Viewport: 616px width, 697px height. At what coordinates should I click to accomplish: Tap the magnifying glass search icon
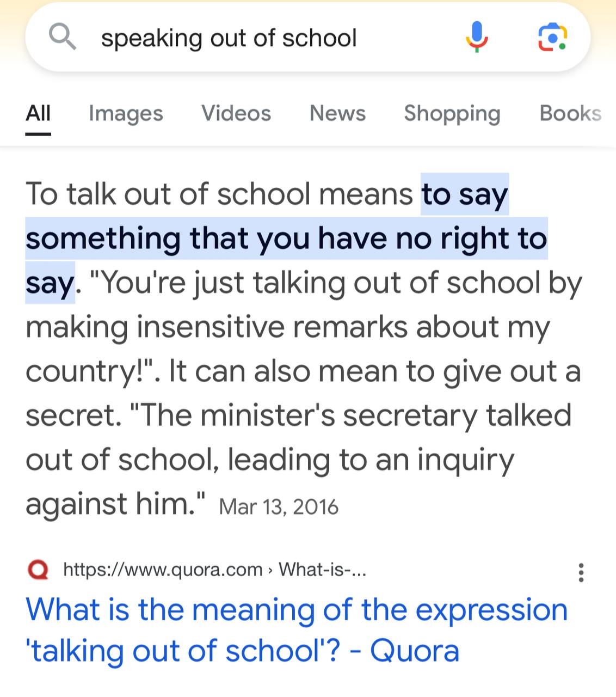click(62, 36)
